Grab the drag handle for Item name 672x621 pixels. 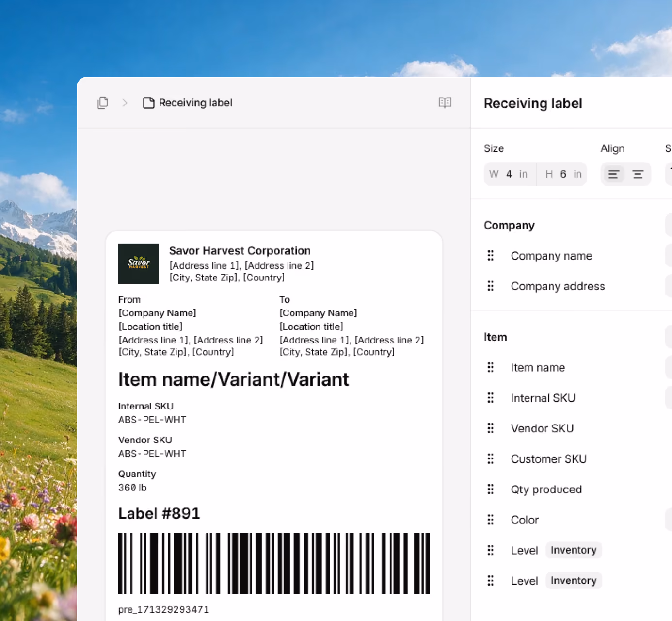pyautogui.click(x=491, y=368)
